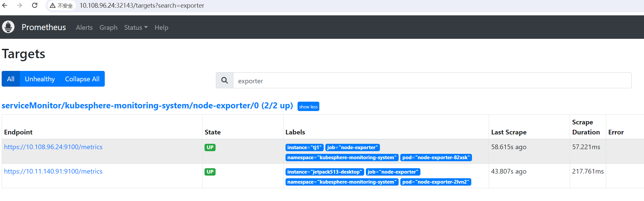Open the Status dropdown menu
Viewport: 644px width, 201px height.
coord(136,27)
